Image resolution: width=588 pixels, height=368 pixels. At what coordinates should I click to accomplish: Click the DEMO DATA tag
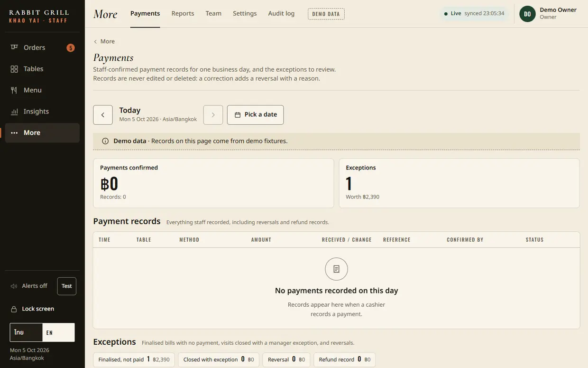coord(326,14)
